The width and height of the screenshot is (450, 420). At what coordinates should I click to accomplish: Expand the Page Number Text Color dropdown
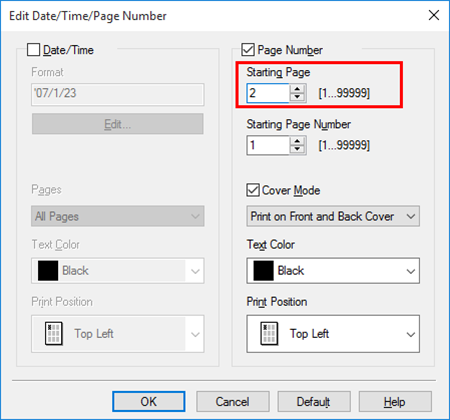tap(333, 270)
